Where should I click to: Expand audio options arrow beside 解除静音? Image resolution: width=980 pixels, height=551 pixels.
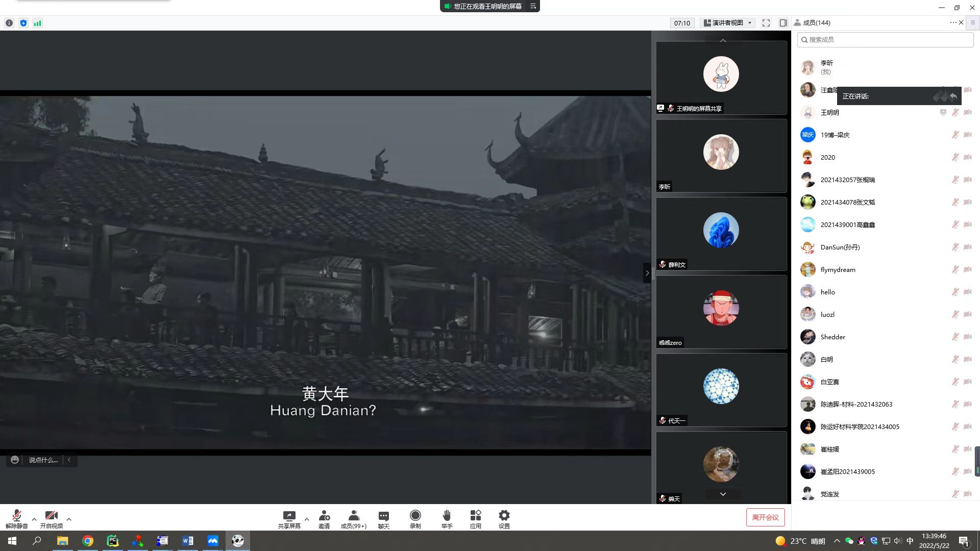click(x=34, y=519)
